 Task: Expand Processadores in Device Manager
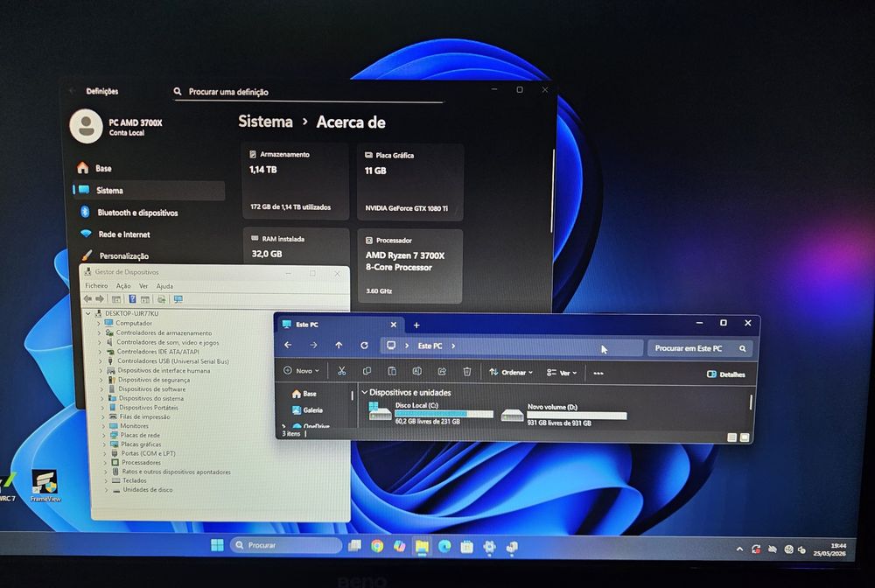[x=104, y=463]
